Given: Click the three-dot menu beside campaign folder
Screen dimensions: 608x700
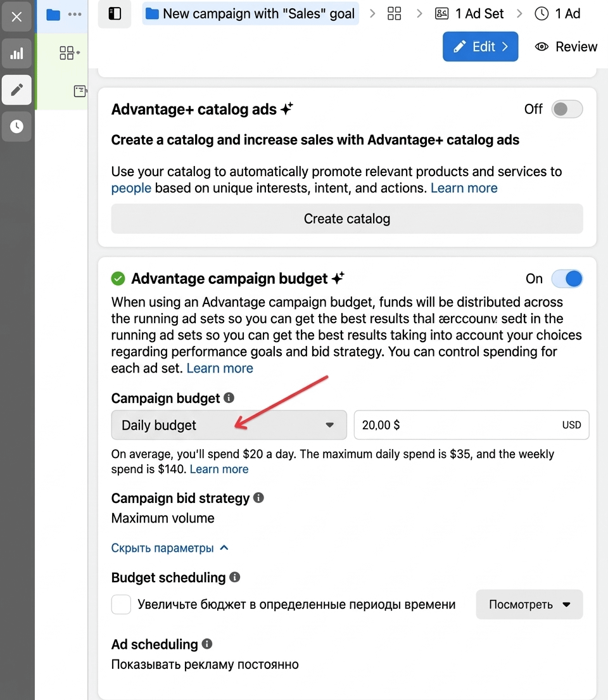Looking at the screenshot, I should 75,15.
